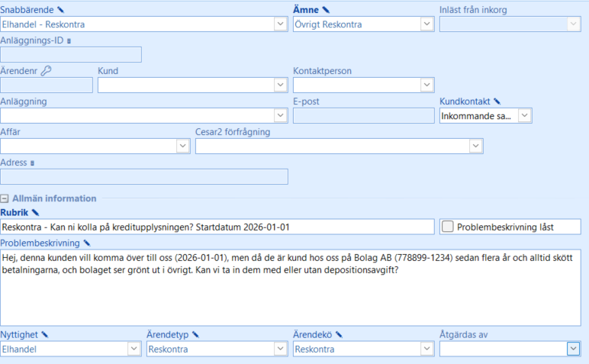Click the pencil icon beside Nyttighet

45,334
